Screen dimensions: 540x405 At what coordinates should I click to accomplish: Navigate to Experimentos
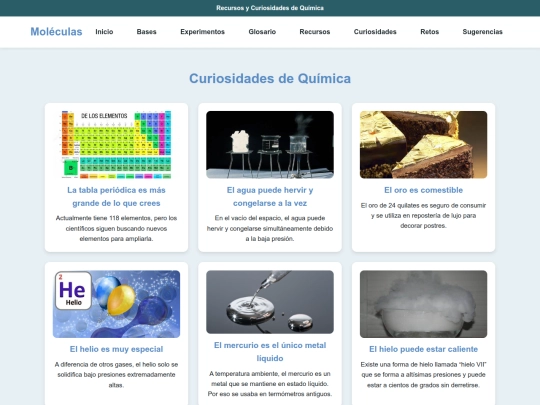(202, 32)
